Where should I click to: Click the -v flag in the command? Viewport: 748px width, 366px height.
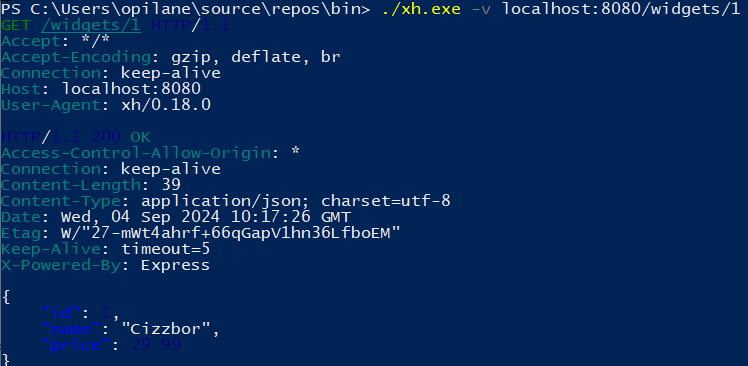pyautogui.click(x=481, y=9)
